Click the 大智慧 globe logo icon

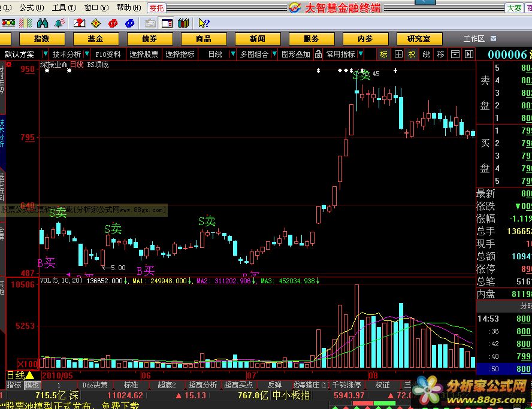(295, 7)
